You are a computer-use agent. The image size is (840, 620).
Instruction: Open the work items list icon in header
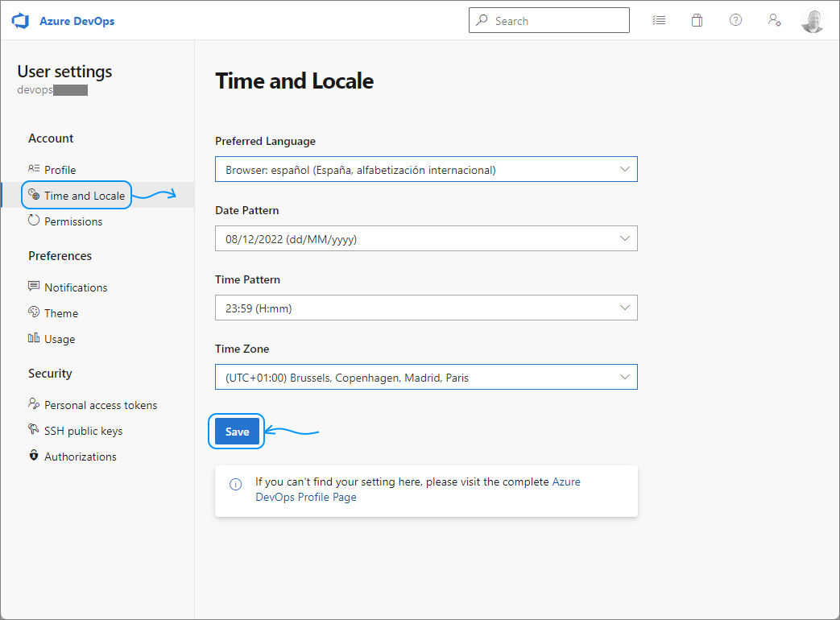(x=659, y=20)
